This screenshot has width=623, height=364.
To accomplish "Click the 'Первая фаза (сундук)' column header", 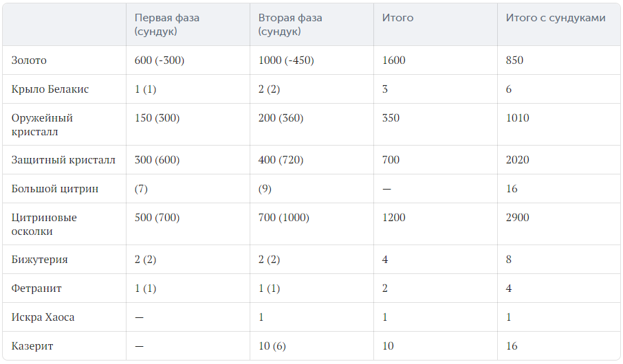I will point(167,24).
